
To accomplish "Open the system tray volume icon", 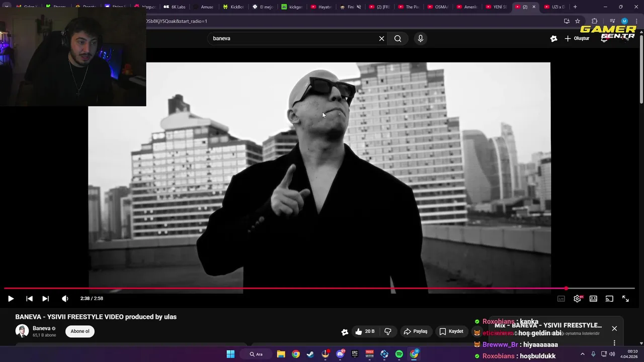I will click(612, 354).
